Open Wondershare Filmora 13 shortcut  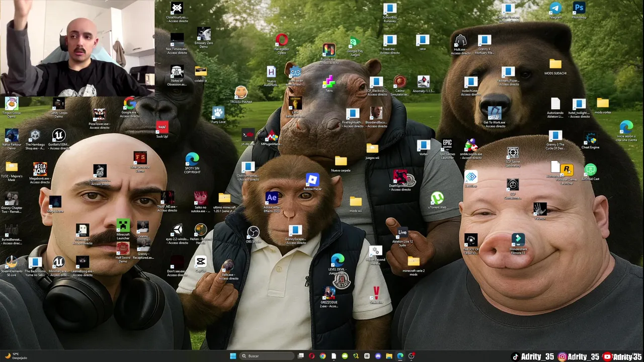[x=518, y=244]
